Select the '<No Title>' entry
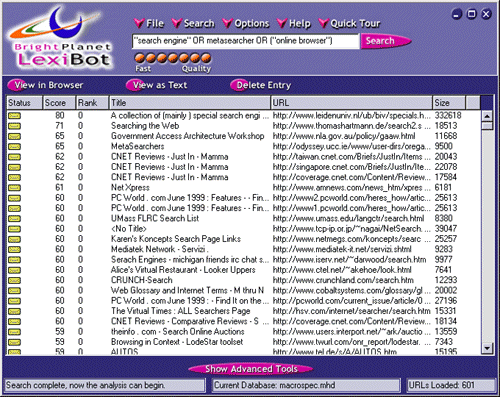 (128, 229)
